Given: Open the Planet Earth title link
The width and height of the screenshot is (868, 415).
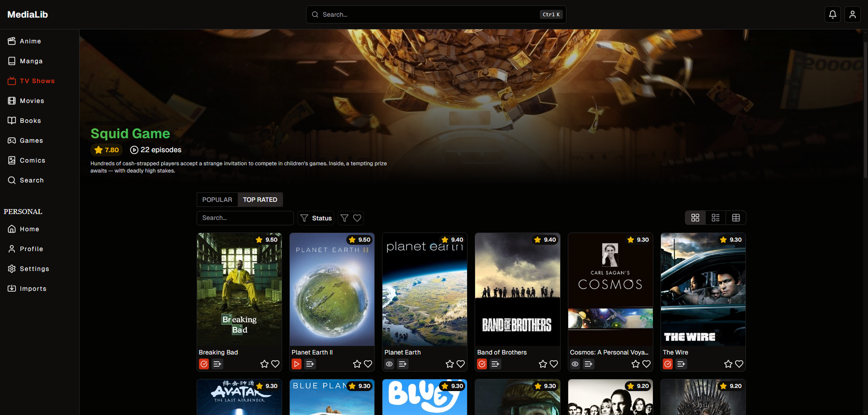Looking at the screenshot, I should coord(402,352).
